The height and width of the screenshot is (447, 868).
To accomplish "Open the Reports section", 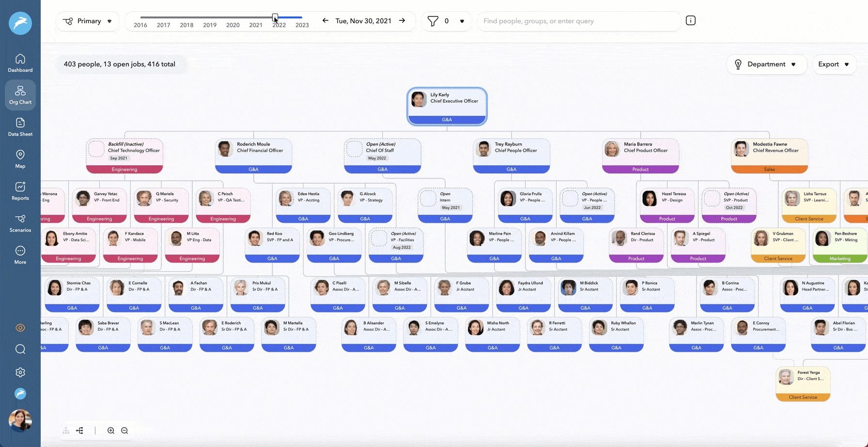I will [x=20, y=190].
